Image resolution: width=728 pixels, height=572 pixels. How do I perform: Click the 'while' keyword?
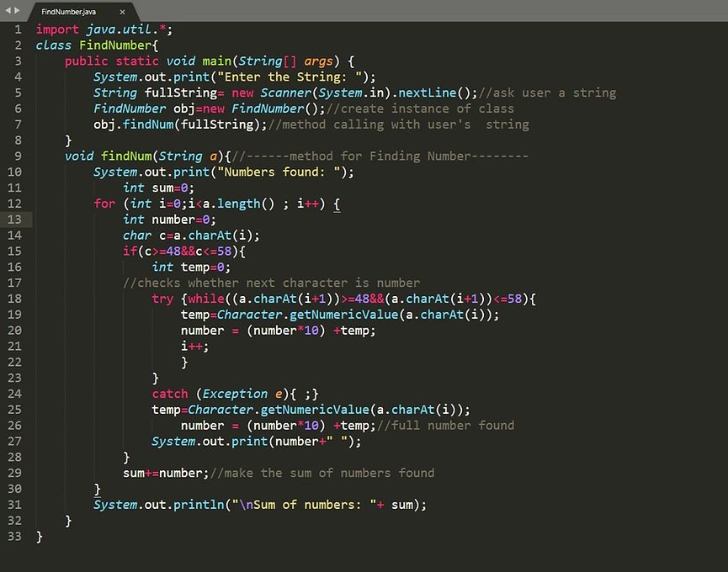205,299
